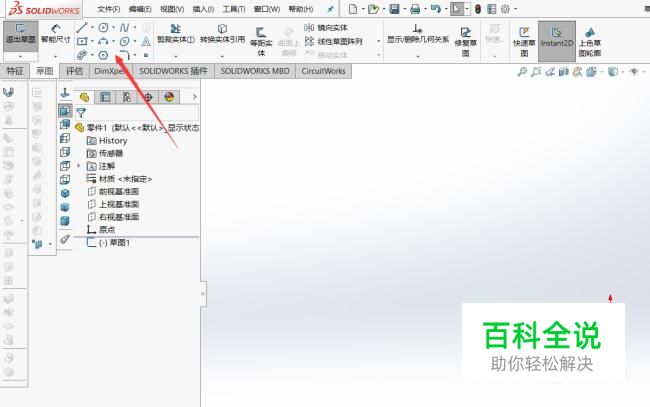Select the Smart Dimension (智能尺寸) tool
This screenshot has width=650, height=407.
click(x=56, y=35)
